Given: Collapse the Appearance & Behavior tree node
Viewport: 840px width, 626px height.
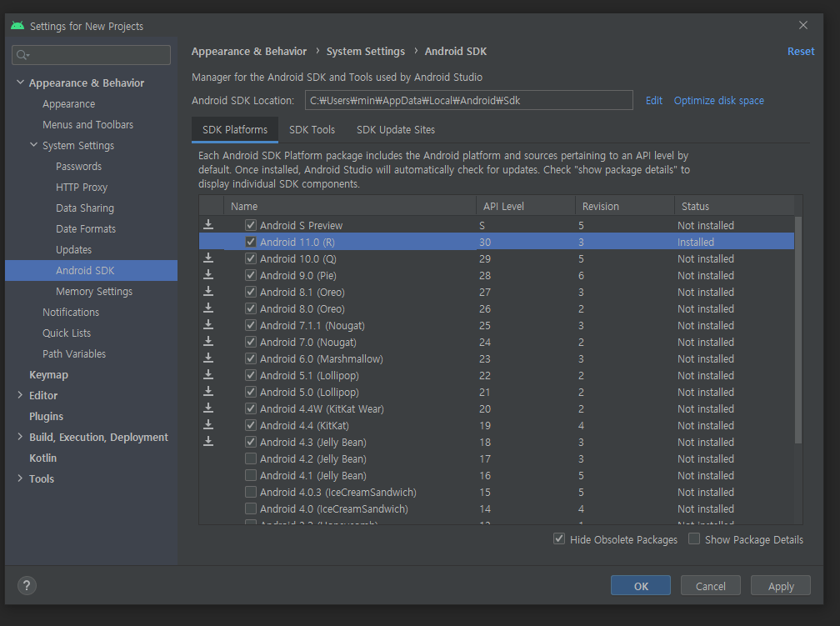Looking at the screenshot, I should pyautogui.click(x=20, y=82).
